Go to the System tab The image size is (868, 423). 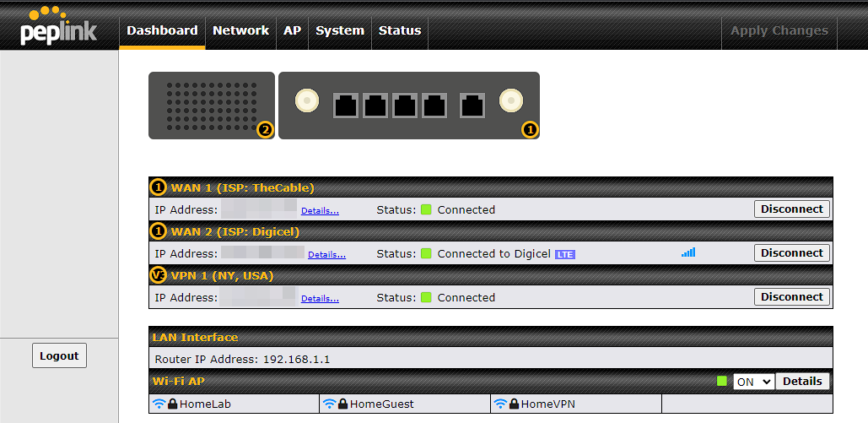click(340, 31)
